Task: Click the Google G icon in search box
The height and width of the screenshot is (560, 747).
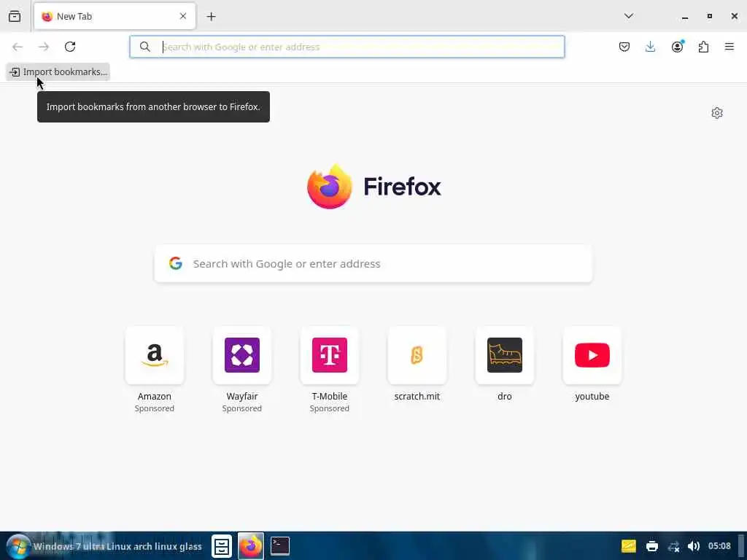Action: click(x=175, y=263)
